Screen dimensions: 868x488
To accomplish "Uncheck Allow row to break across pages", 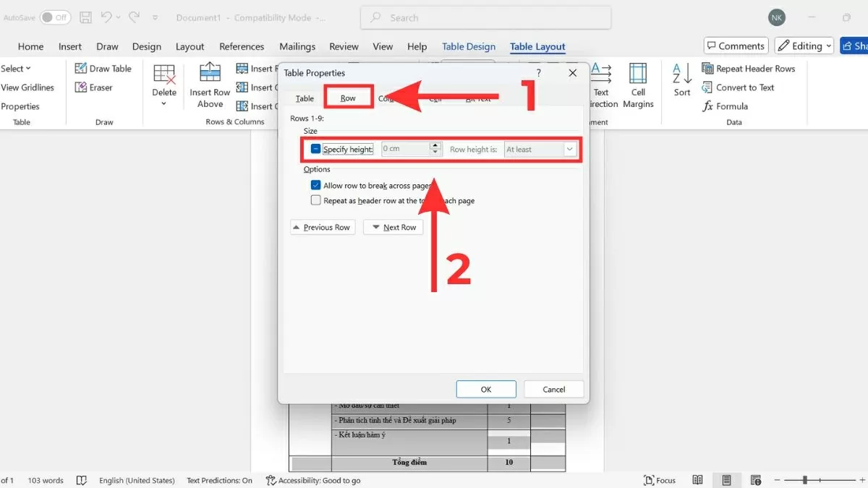I will pos(315,185).
